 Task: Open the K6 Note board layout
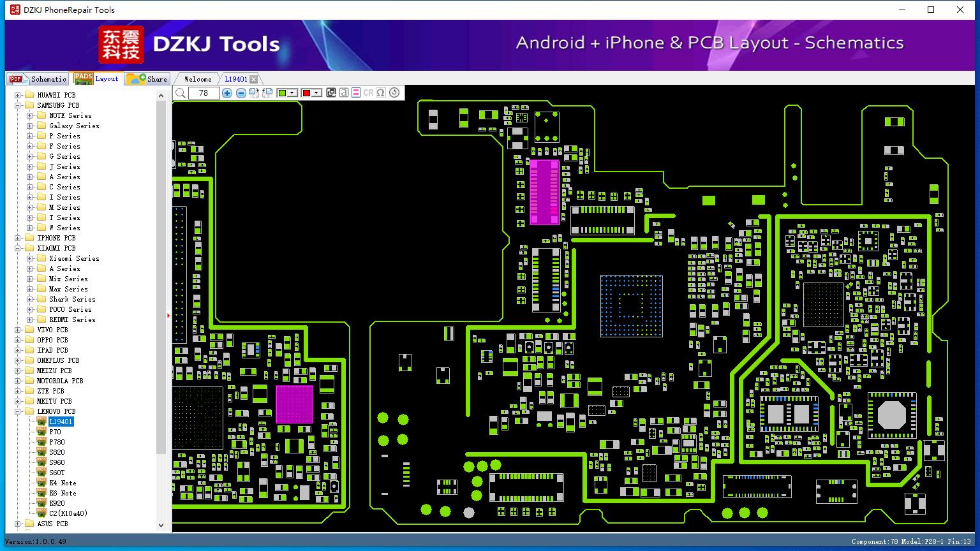(63, 493)
